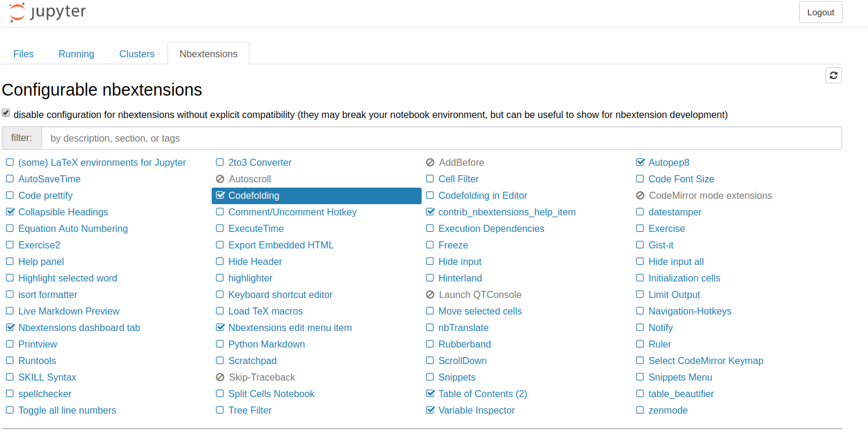Click the AddBefore disabled extension text
Viewport: 868px width, 439px height.
click(462, 162)
